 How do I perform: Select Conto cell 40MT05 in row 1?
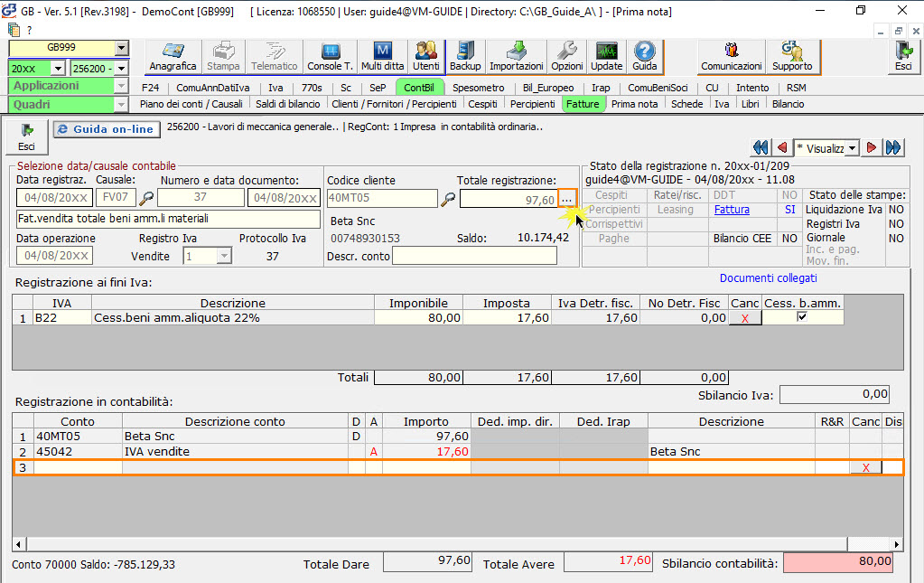click(78, 437)
